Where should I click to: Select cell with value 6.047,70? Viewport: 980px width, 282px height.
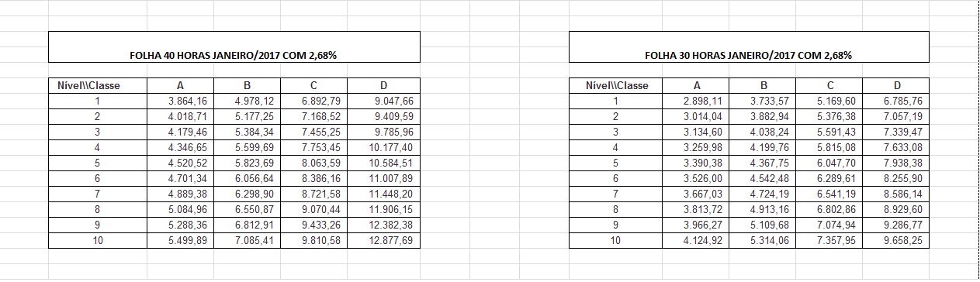click(830, 163)
